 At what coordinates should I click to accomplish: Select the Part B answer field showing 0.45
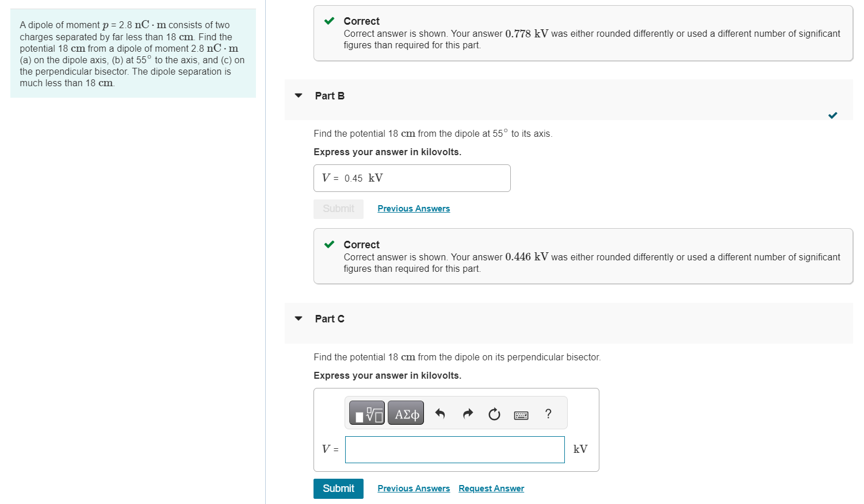click(412, 178)
